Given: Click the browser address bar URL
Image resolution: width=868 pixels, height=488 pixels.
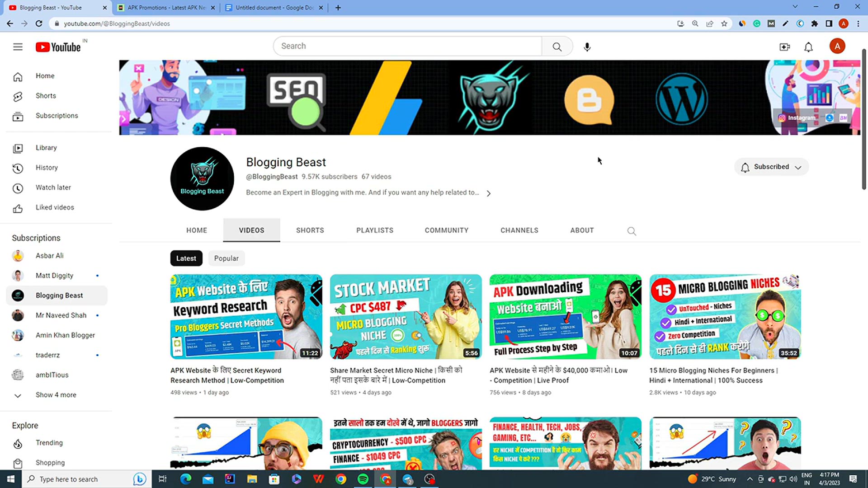Looking at the screenshot, I should pyautogui.click(x=117, y=23).
